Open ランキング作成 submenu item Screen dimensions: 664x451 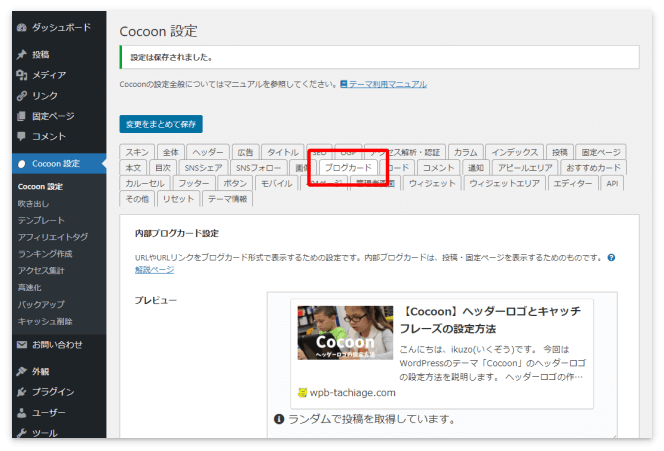[45, 254]
